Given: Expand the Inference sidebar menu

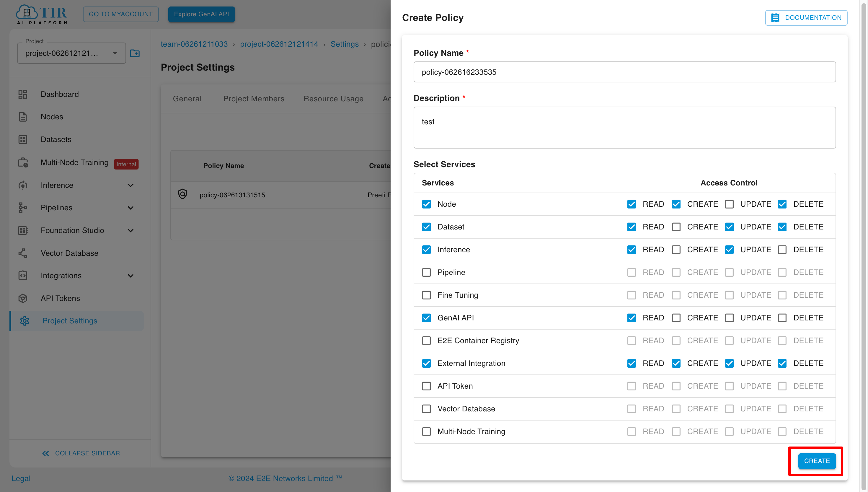Looking at the screenshot, I should click(x=131, y=185).
